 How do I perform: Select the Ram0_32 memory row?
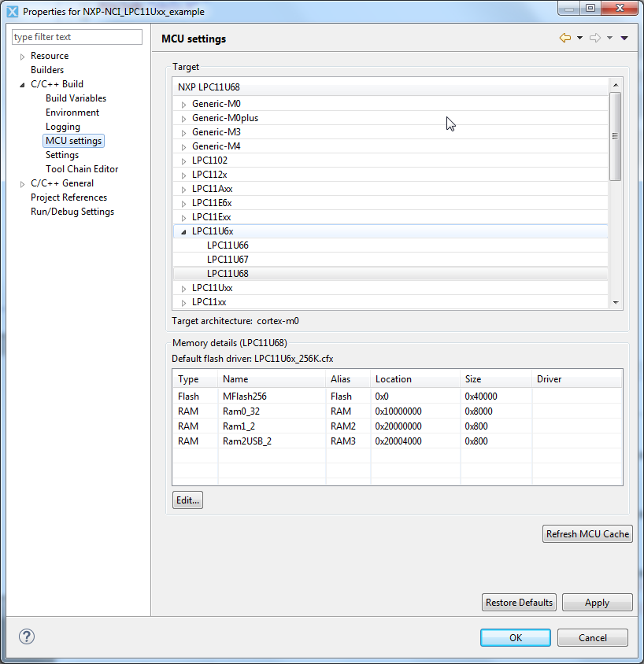click(398, 411)
